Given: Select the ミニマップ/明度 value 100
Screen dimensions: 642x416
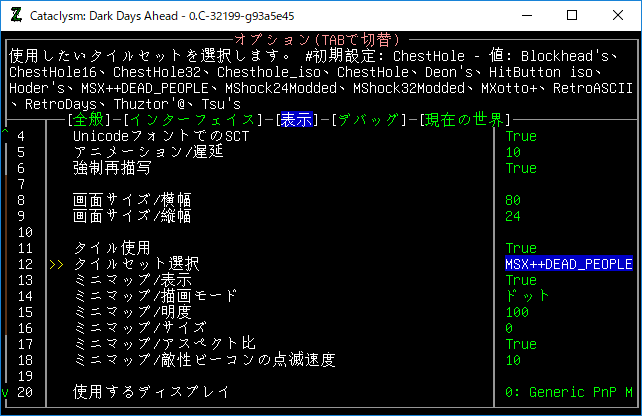Looking at the screenshot, I should tap(517, 312).
